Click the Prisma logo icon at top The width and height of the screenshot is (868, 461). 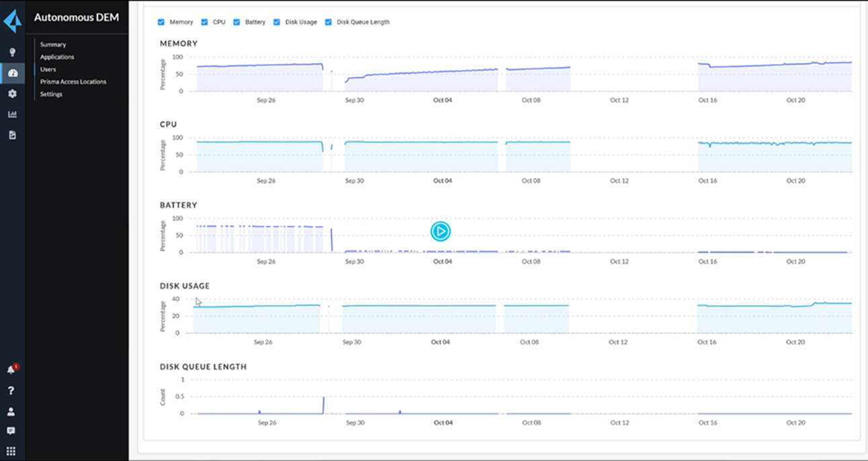(x=12, y=21)
